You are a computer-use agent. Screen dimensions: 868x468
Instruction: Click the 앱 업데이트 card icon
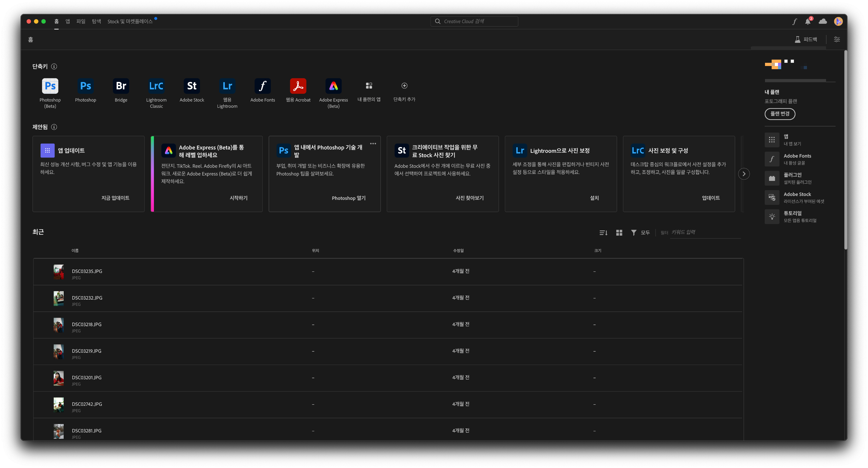click(47, 151)
